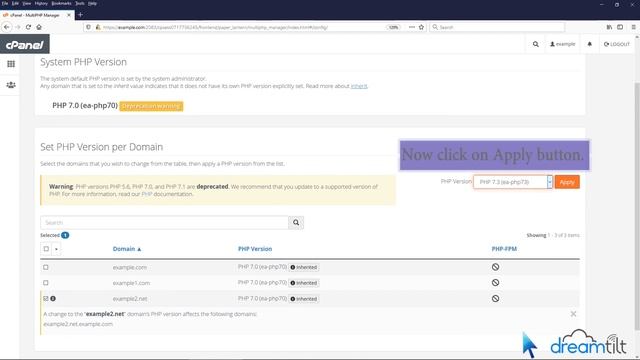Click the example1.com domain name cell
The width and height of the screenshot is (640, 360).
131,283
